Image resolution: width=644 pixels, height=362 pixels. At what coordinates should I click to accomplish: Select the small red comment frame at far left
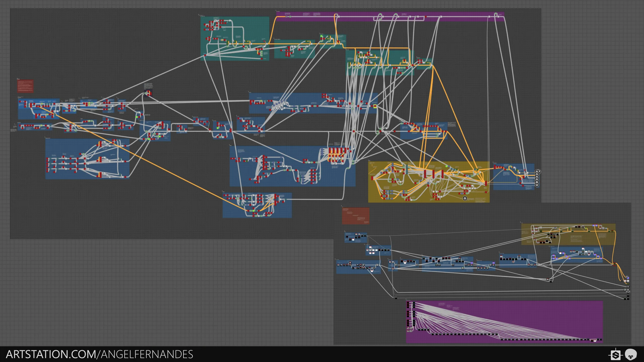[x=25, y=86]
